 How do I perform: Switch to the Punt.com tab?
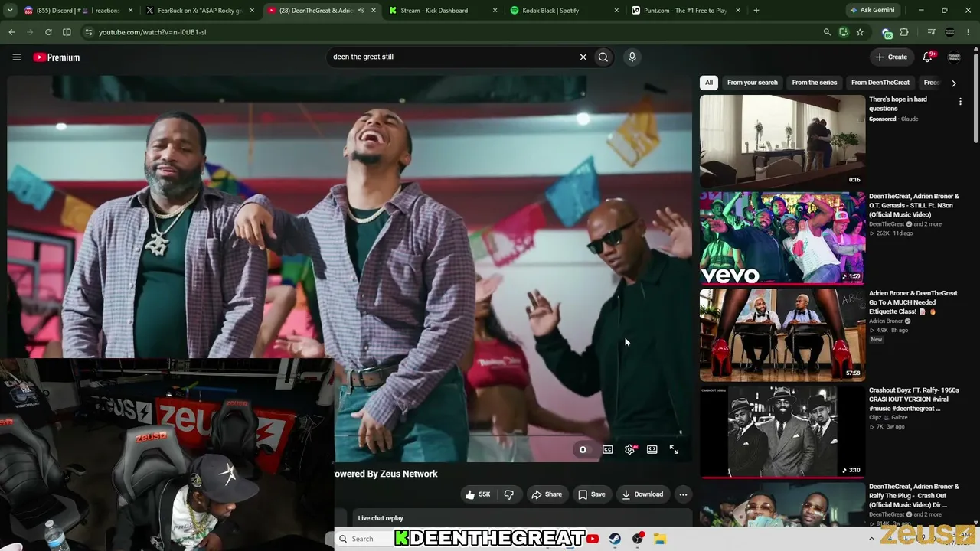click(x=685, y=11)
